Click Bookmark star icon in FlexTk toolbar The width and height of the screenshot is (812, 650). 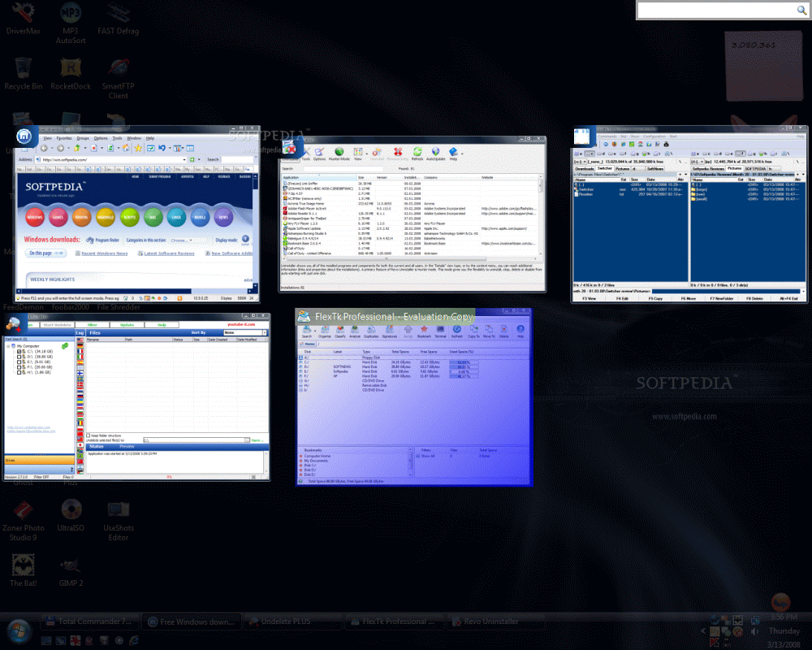pos(424,331)
